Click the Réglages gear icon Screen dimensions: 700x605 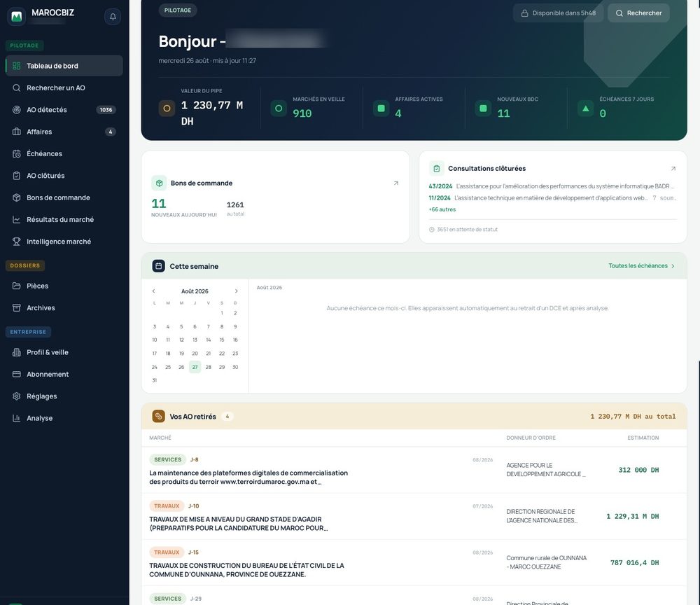pos(17,396)
